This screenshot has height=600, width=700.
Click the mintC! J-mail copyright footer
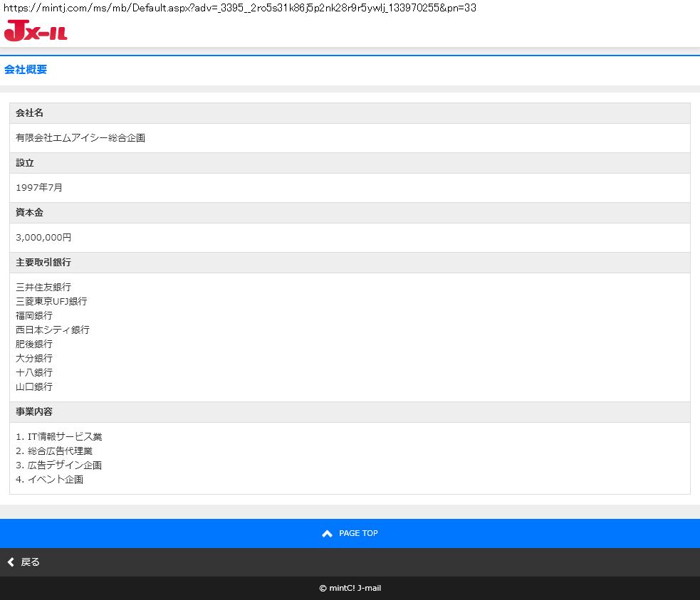click(x=350, y=589)
